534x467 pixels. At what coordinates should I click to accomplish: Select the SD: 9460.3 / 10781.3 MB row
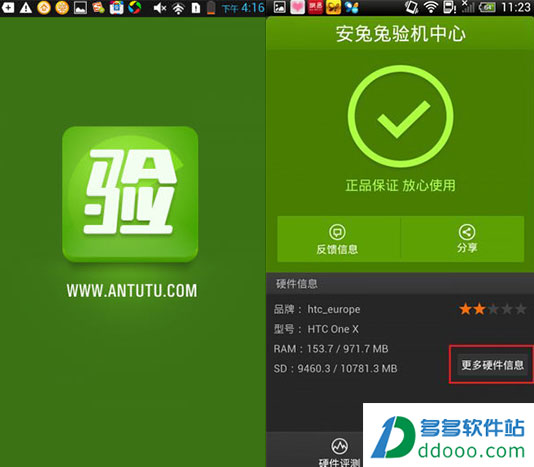tap(335, 369)
